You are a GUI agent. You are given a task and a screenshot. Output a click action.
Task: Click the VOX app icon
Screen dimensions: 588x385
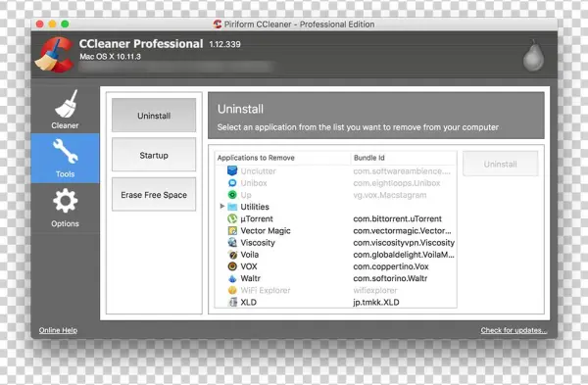click(232, 266)
